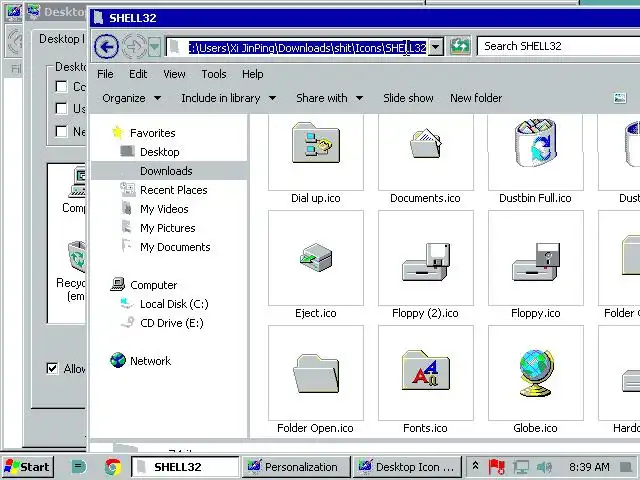This screenshot has height=480, width=640.
Task: Select Favorites in navigation pane
Action: click(153, 133)
